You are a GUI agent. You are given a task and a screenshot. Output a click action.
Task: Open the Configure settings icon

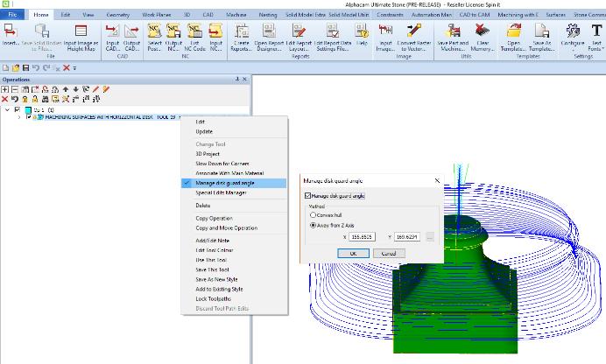point(573,37)
